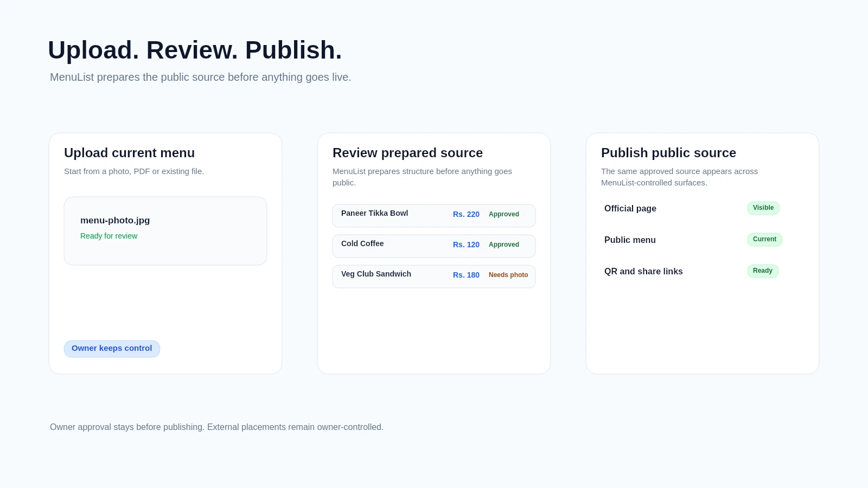Click the 'Public menu' label
Screen dimensions: 868x488
630,240
